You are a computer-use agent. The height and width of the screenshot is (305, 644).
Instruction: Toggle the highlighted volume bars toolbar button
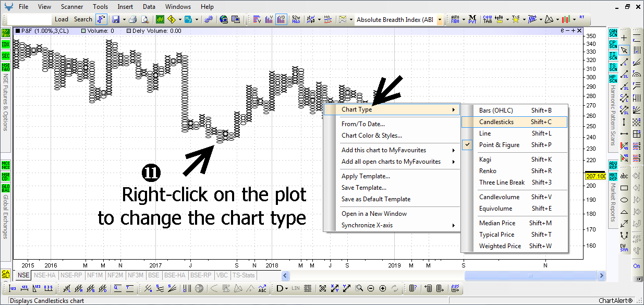click(x=281, y=19)
